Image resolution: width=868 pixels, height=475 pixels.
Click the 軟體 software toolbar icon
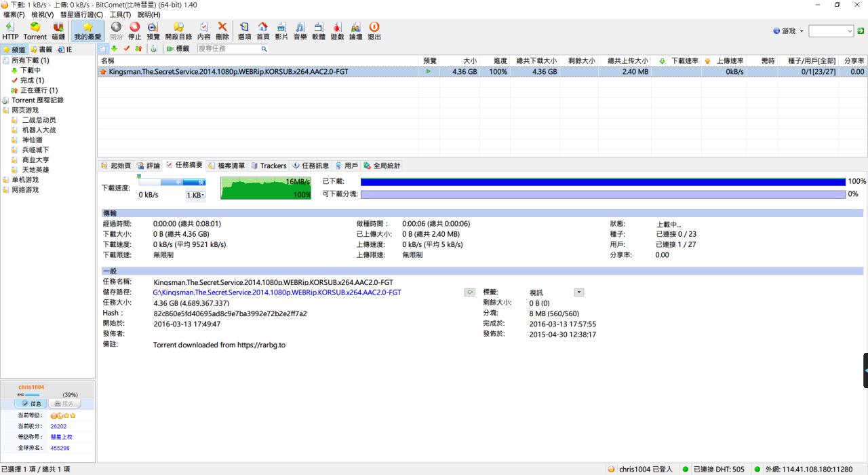(x=319, y=31)
